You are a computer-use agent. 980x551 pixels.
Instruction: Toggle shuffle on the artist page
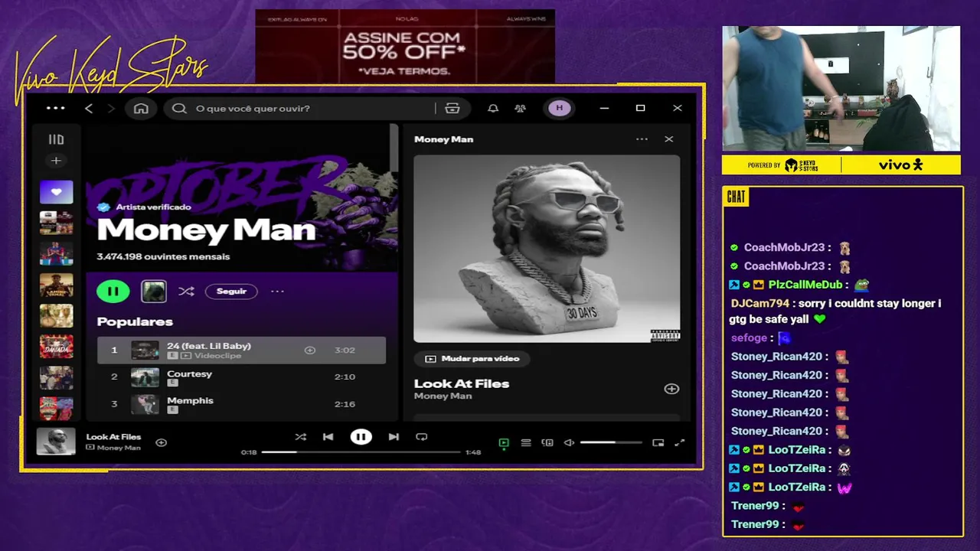pos(186,292)
